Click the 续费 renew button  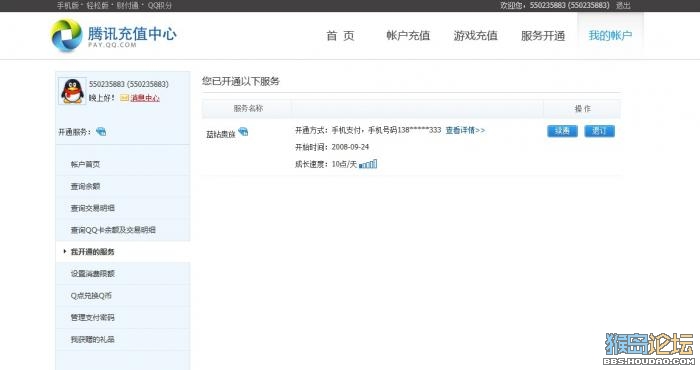562,131
